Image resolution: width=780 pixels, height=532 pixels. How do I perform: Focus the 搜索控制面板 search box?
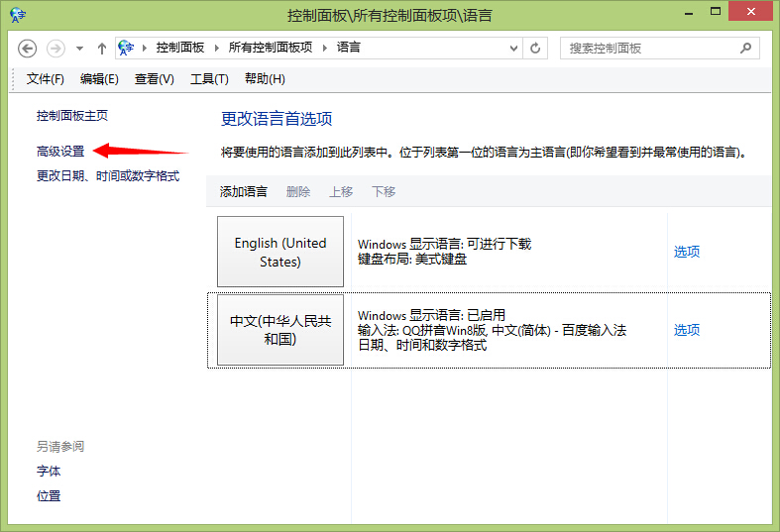(660, 49)
